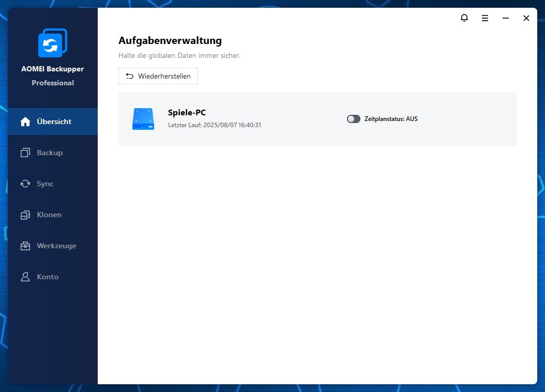The height and width of the screenshot is (392, 545).
Task: Enable the Zeitplanstatus toggle switch
Action: 354,119
